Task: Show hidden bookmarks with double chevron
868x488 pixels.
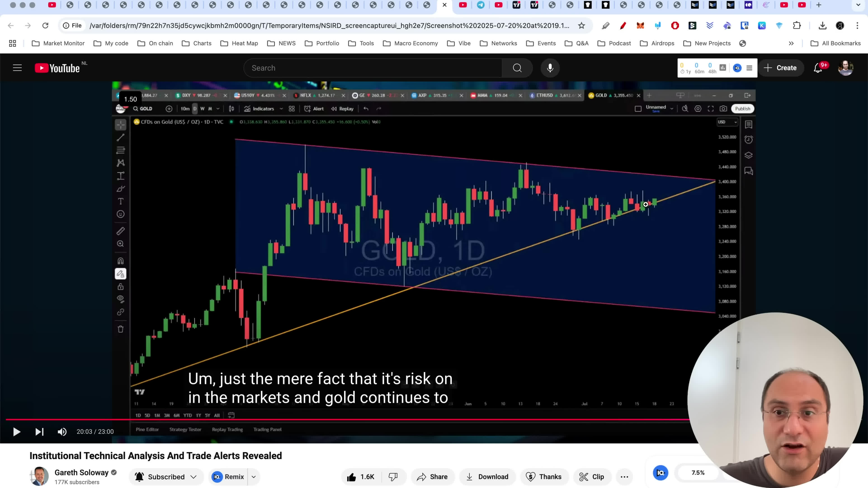Action: pyautogui.click(x=791, y=43)
